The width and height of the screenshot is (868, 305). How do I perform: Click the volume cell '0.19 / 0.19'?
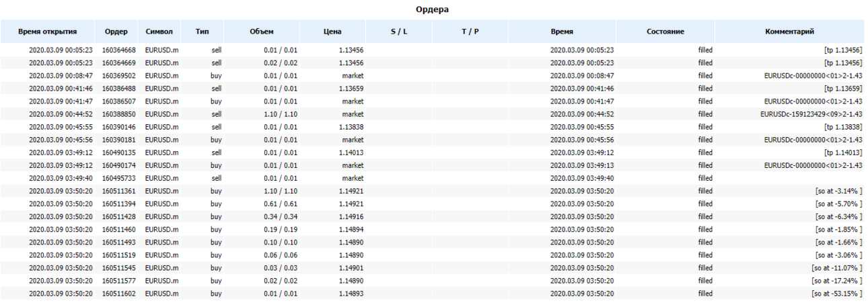[x=281, y=229]
